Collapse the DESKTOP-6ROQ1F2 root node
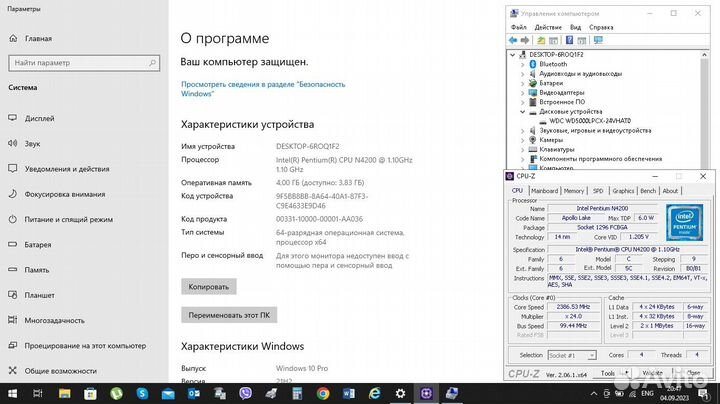Screen dimensions: 720x404 click(x=512, y=55)
